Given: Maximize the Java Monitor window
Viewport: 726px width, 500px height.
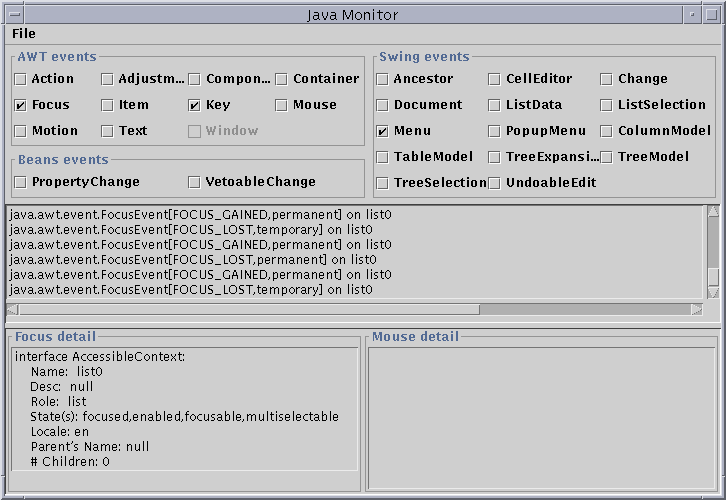Looking at the screenshot, I should point(711,14).
